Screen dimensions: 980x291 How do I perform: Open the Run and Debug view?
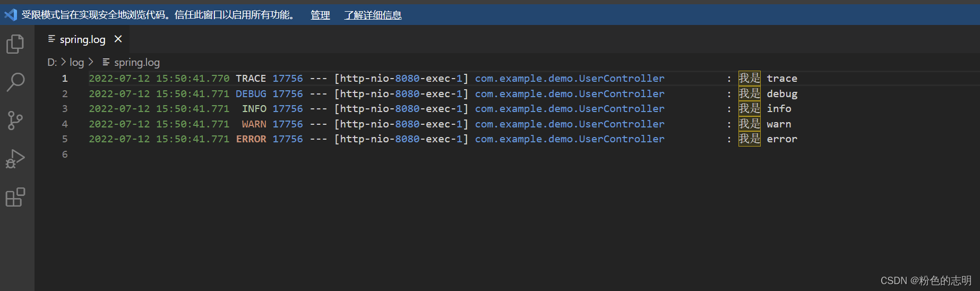tap(15, 159)
